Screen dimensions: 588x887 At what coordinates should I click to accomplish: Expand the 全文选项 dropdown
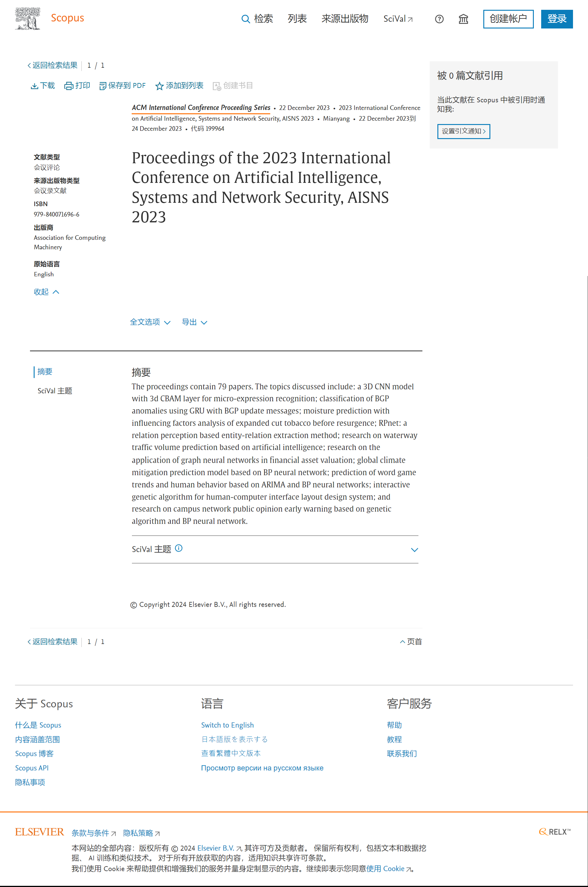click(x=150, y=322)
